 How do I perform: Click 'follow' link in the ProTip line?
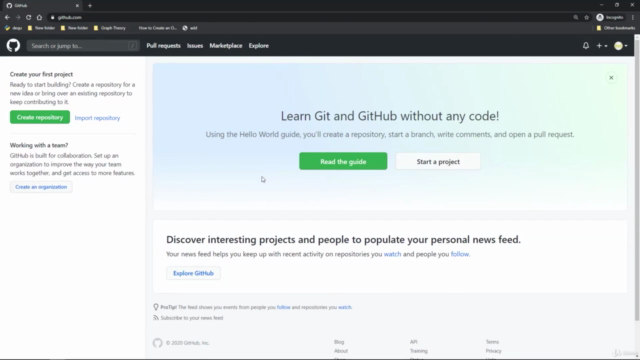pyautogui.click(x=284, y=307)
